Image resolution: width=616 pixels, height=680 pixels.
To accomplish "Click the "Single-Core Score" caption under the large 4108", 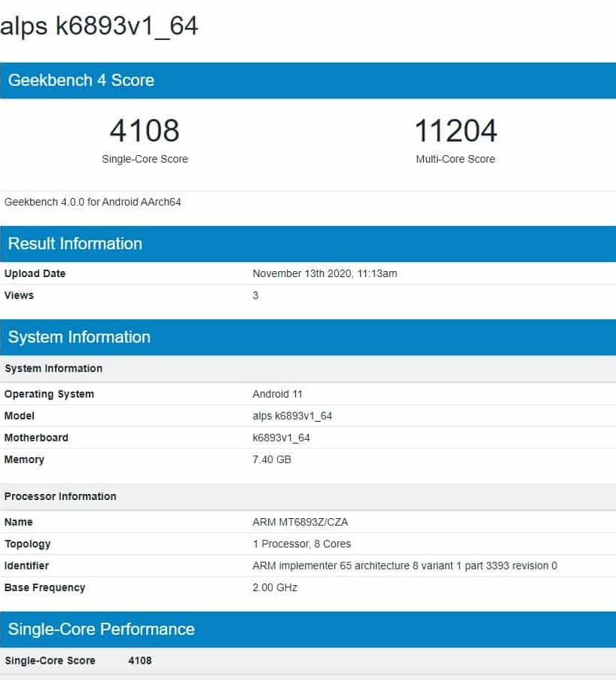I will pyautogui.click(x=145, y=159).
